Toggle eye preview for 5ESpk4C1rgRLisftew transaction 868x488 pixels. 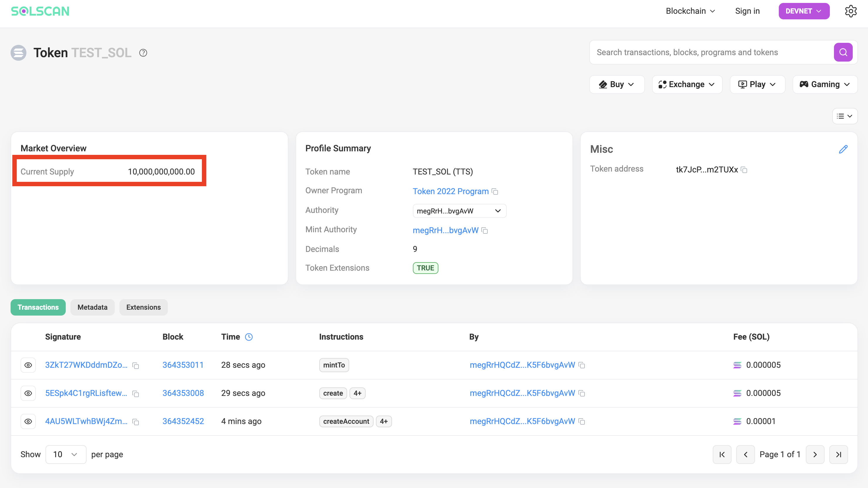pyautogui.click(x=28, y=393)
